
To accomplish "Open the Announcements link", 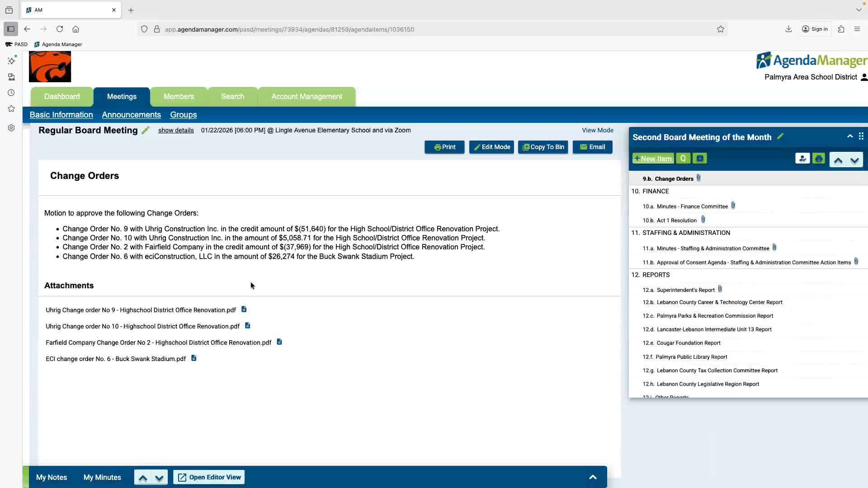I will point(131,115).
